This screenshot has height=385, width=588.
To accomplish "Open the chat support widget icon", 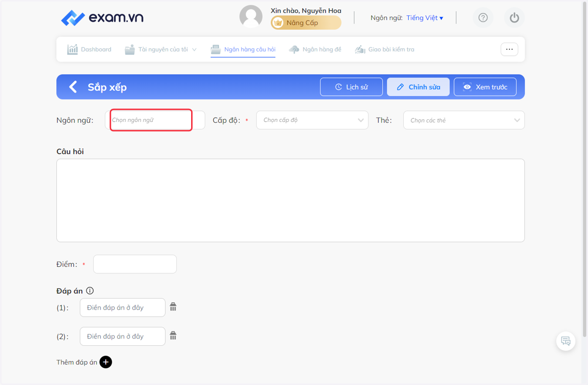I will pyautogui.click(x=566, y=341).
